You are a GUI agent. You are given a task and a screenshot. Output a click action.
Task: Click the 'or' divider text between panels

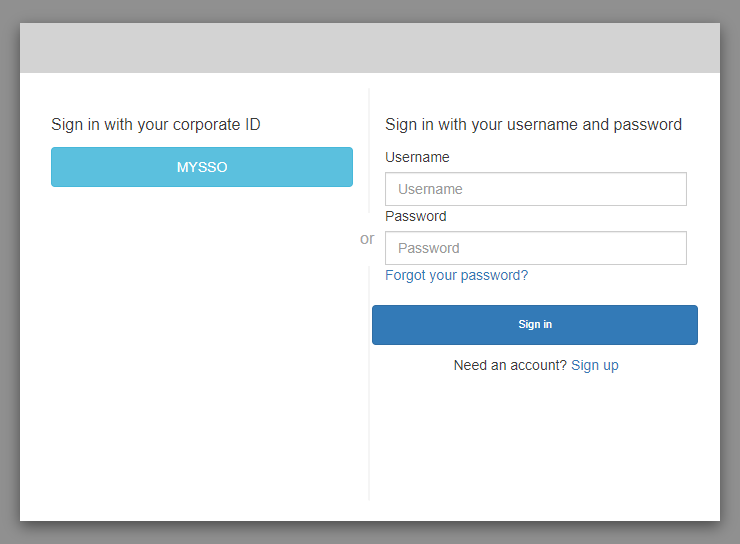coord(367,239)
